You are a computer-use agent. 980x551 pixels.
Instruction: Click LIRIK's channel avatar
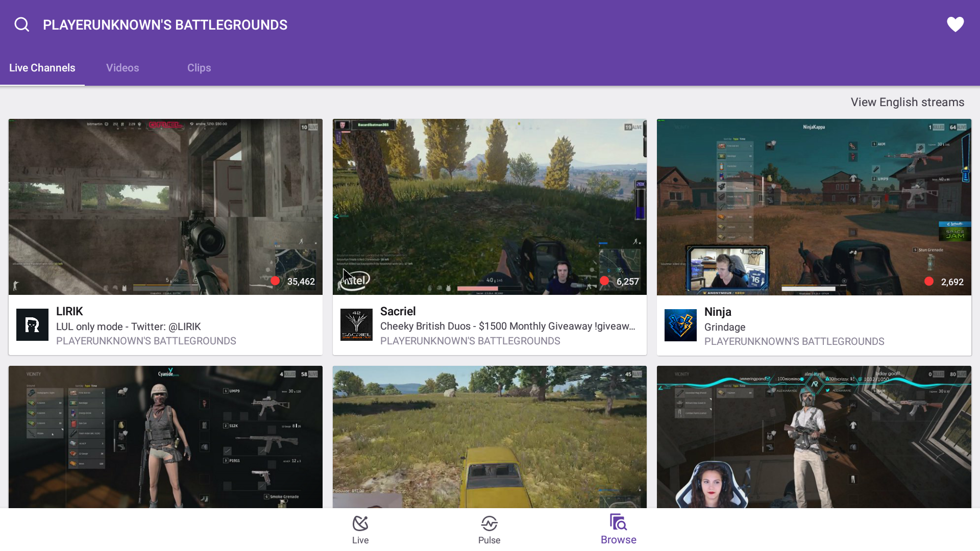[x=32, y=324]
